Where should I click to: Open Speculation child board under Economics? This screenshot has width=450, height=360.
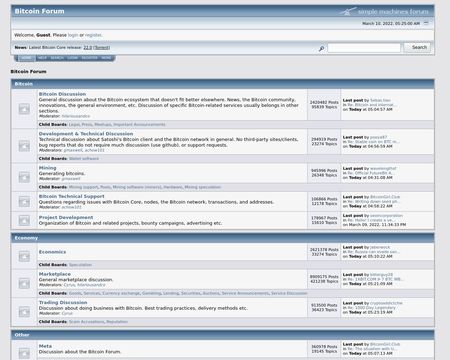click(x=80, y=265)
